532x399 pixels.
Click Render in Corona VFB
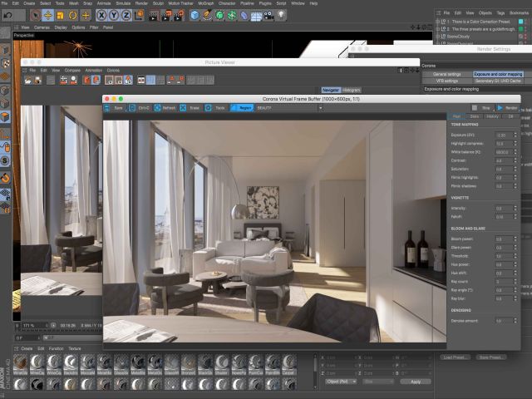click(x=507, y=108)
